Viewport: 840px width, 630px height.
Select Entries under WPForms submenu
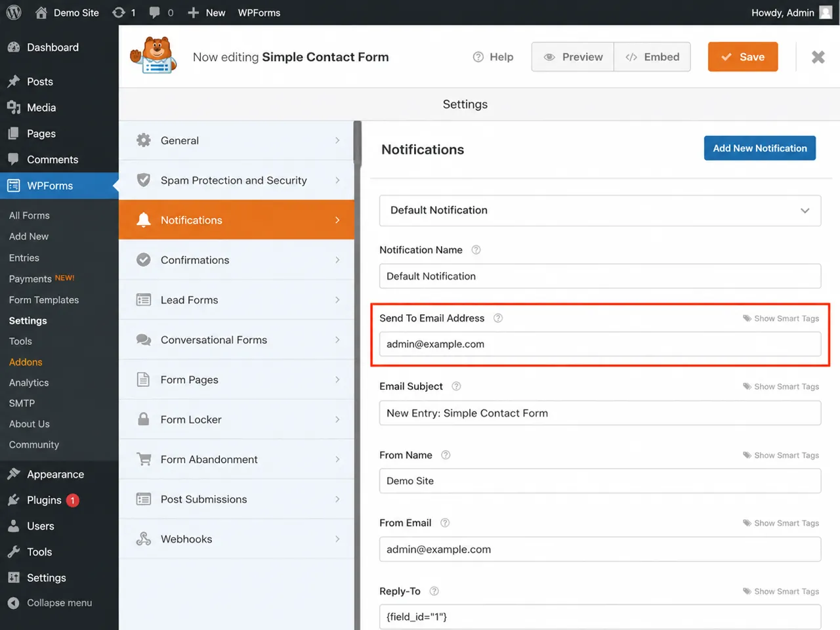[24, 258]
